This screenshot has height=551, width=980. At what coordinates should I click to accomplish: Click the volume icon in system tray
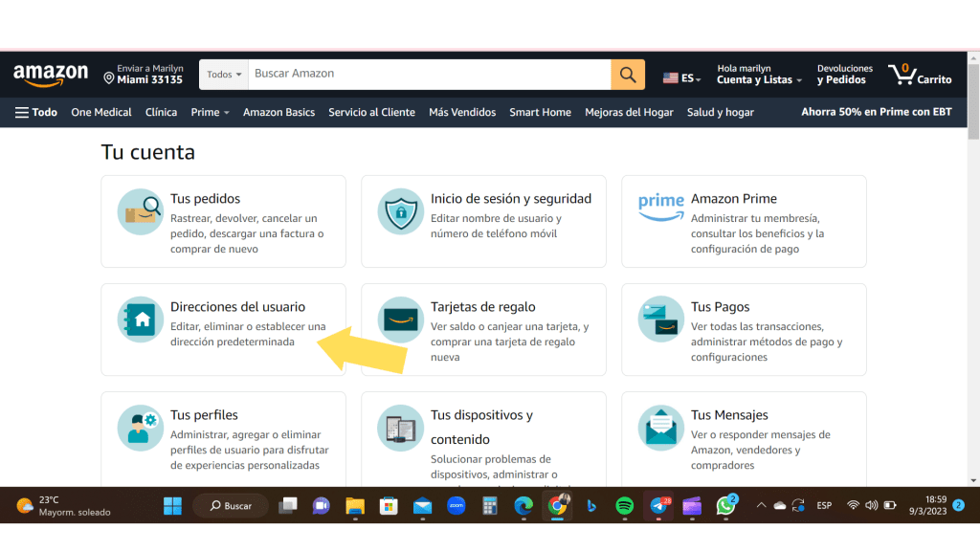871,505
